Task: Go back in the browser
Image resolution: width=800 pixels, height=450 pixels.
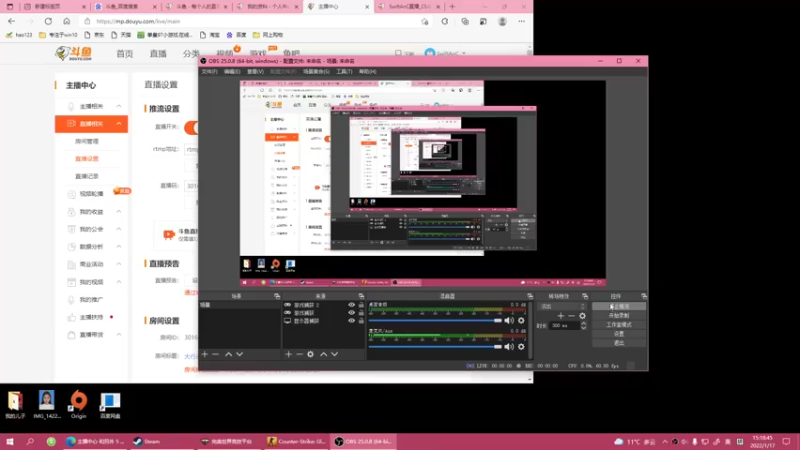Action: [x=11, y=21]
